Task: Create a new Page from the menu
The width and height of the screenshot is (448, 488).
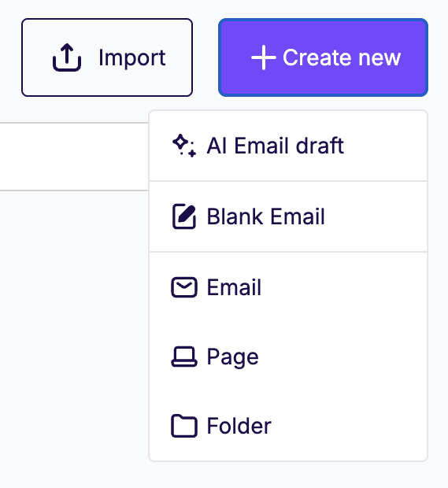Action: 288,357
